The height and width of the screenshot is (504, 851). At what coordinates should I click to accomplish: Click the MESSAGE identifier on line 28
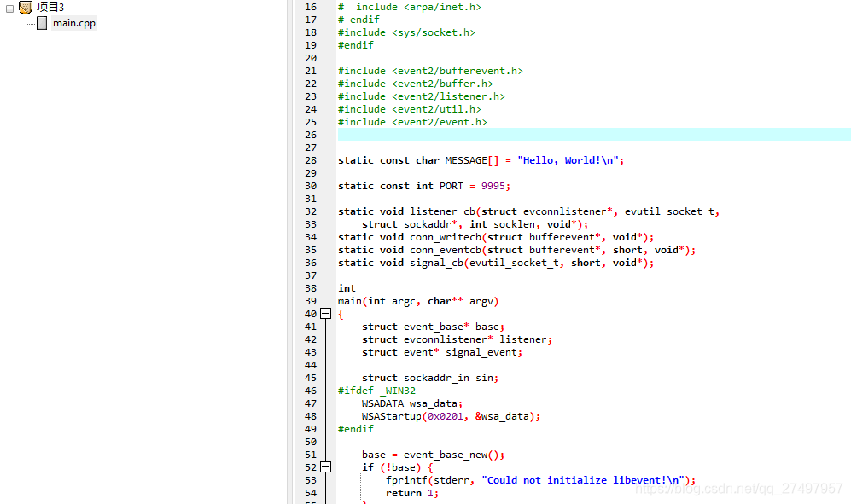pos(466,160)
